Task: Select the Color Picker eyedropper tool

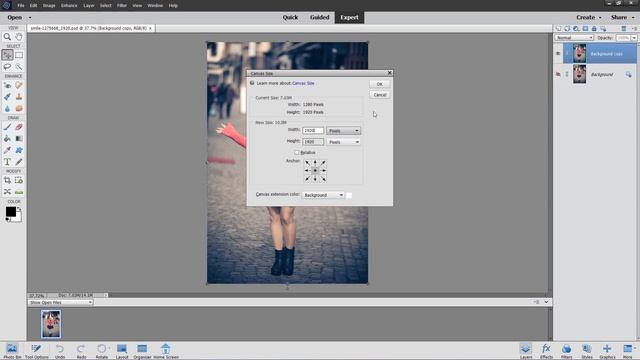Action: (x=7, y=150)
